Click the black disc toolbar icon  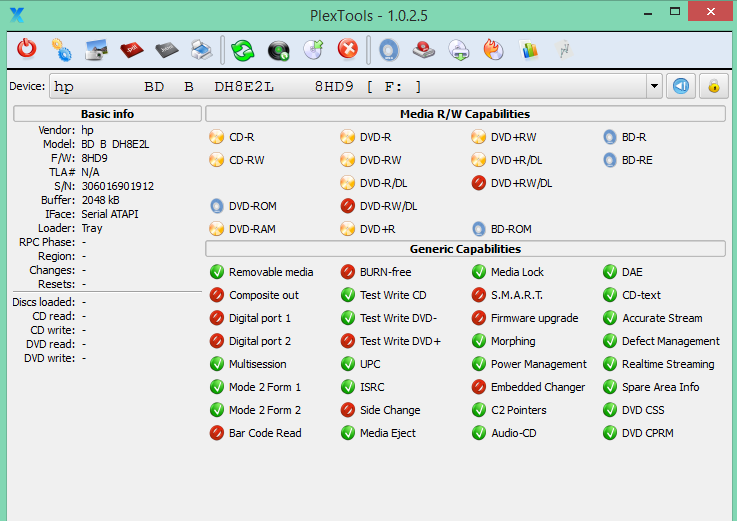[279, 51]
